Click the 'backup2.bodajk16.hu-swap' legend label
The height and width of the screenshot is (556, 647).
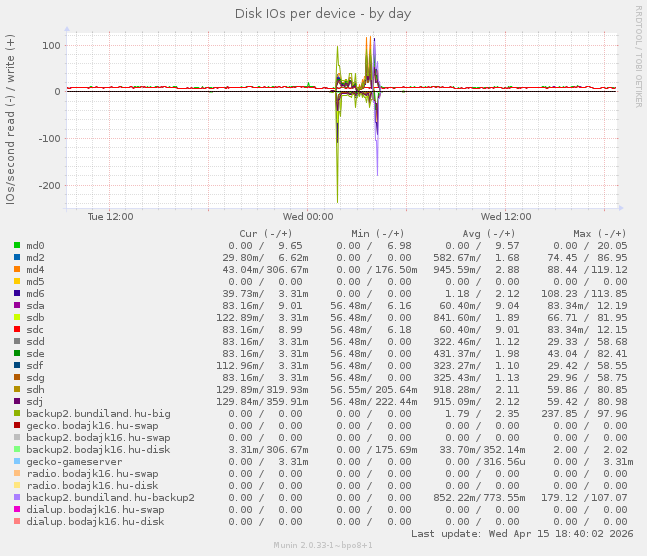coord(98,438)
